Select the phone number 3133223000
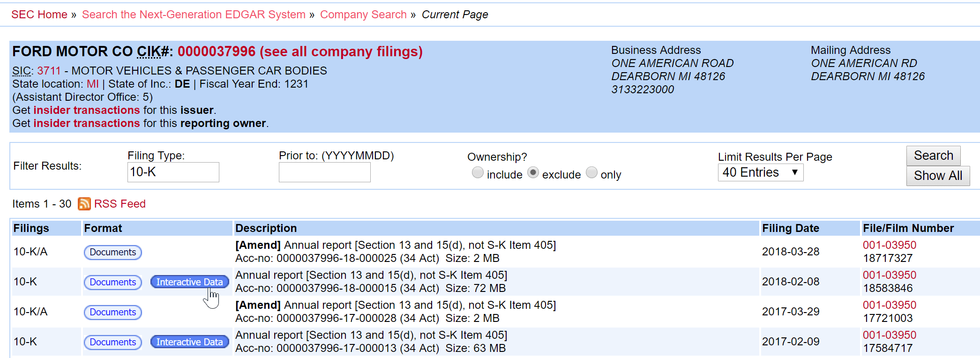The height and width of the screenshot is (358, 980). coord(643,89)
